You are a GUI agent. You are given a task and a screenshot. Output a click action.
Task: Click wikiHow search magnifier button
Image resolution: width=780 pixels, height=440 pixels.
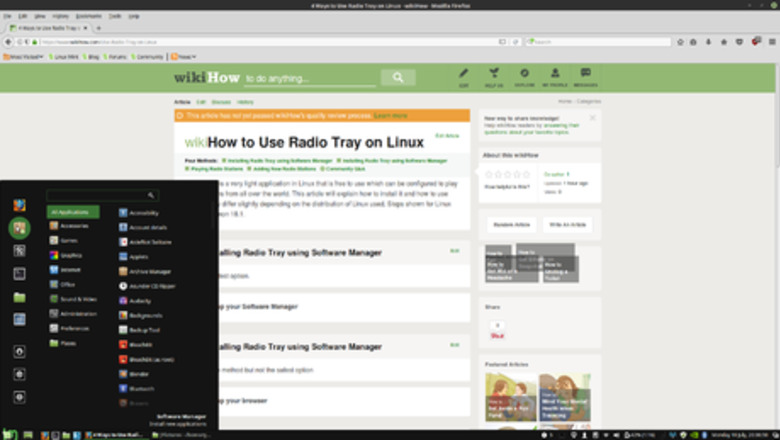[398, 78]
